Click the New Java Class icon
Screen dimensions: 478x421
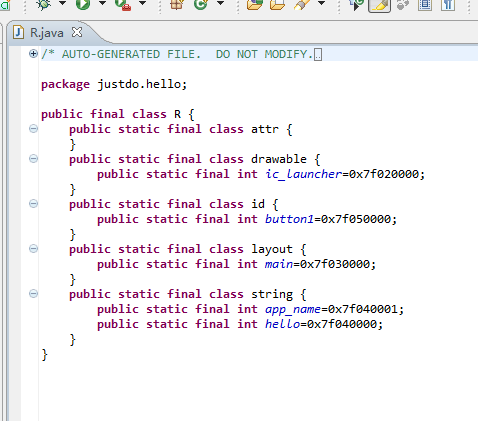click(x=201, y=4)
